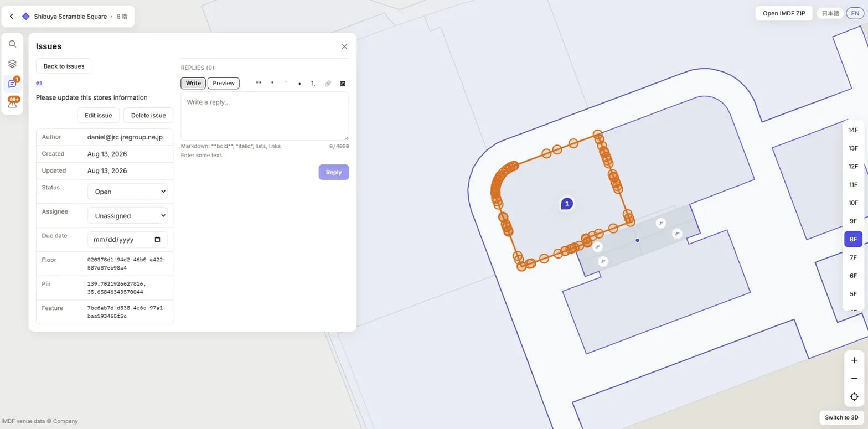Screen dimensions: 868x429
Task: Open the search panel in the sidebar
Action: click(x=12, y=44)
